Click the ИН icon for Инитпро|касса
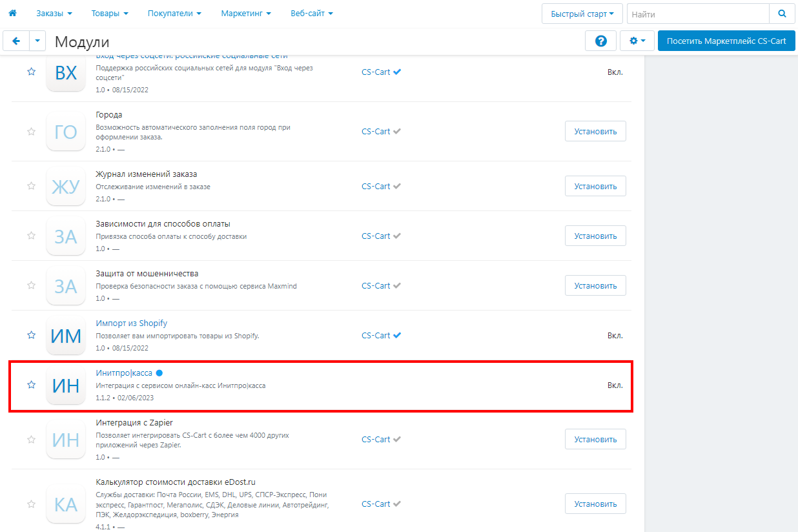The height and width of the screenshot is (532, 798). [x=66, y=385]
